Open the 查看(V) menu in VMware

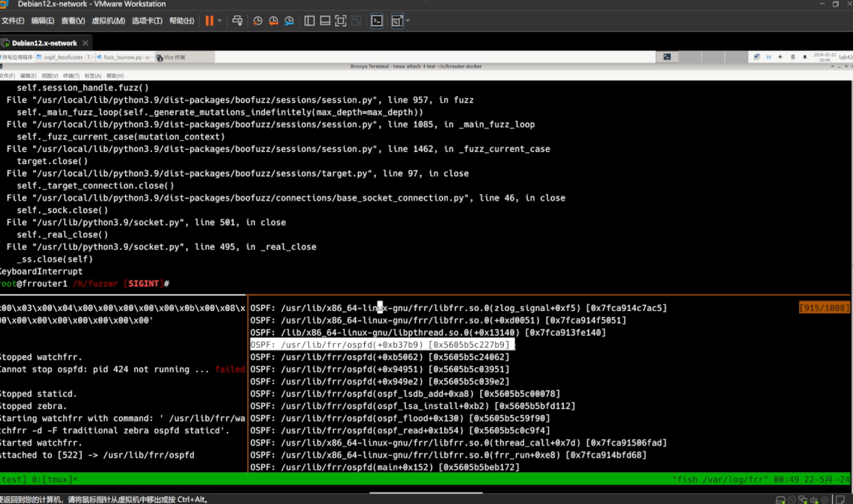pos(73,21)
